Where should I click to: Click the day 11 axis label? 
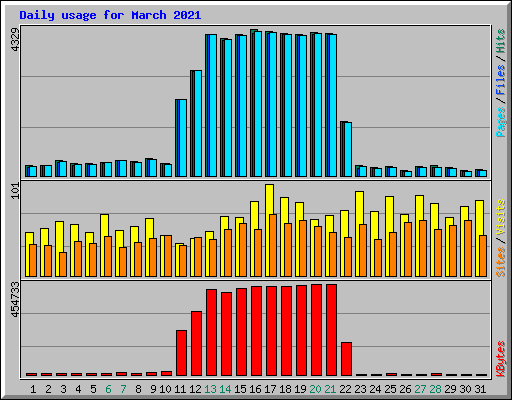tap(180, 389)
